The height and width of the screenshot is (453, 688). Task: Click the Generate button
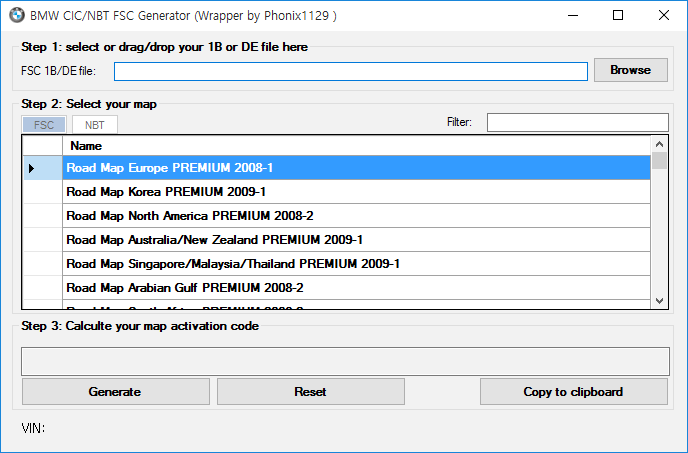(x=115, y=392)
